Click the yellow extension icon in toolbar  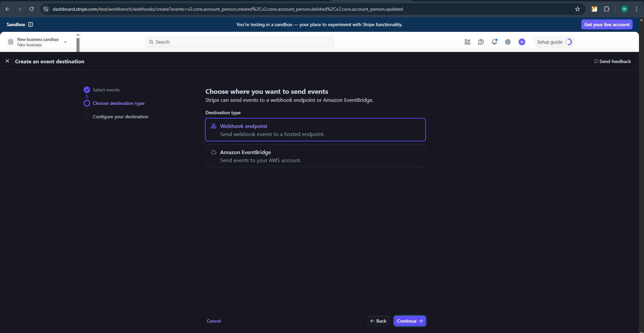[x=594, y=9]
